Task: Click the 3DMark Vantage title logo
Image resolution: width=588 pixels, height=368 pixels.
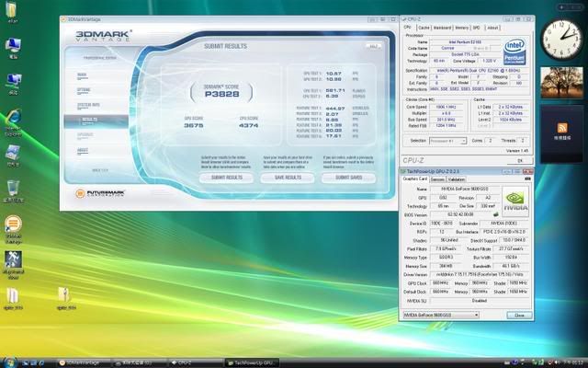Action: (104, 36)
